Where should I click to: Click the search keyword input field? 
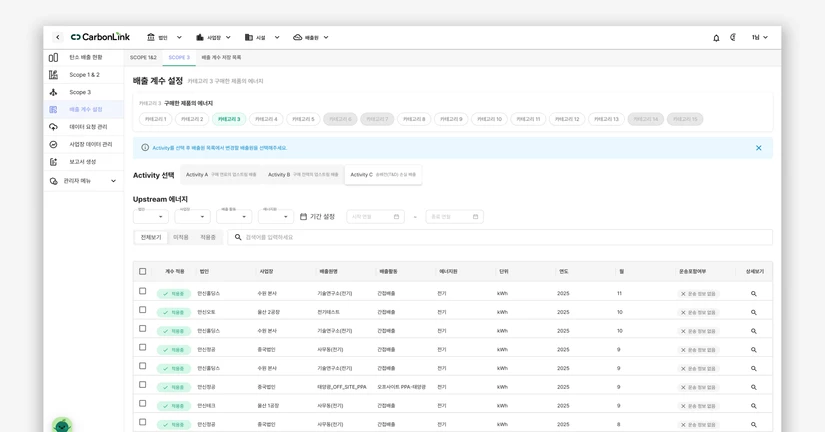point(500,237)
